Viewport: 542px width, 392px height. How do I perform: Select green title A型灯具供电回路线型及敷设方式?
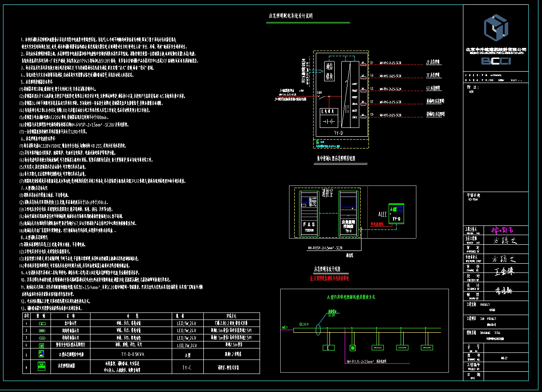coord(351,298)
